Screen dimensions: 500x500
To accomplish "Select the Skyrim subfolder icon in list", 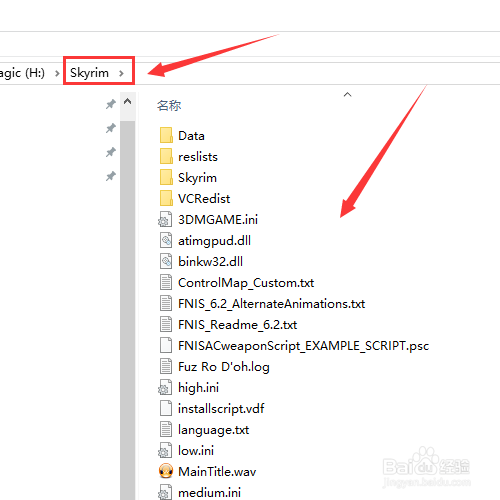I will point(166,178).
